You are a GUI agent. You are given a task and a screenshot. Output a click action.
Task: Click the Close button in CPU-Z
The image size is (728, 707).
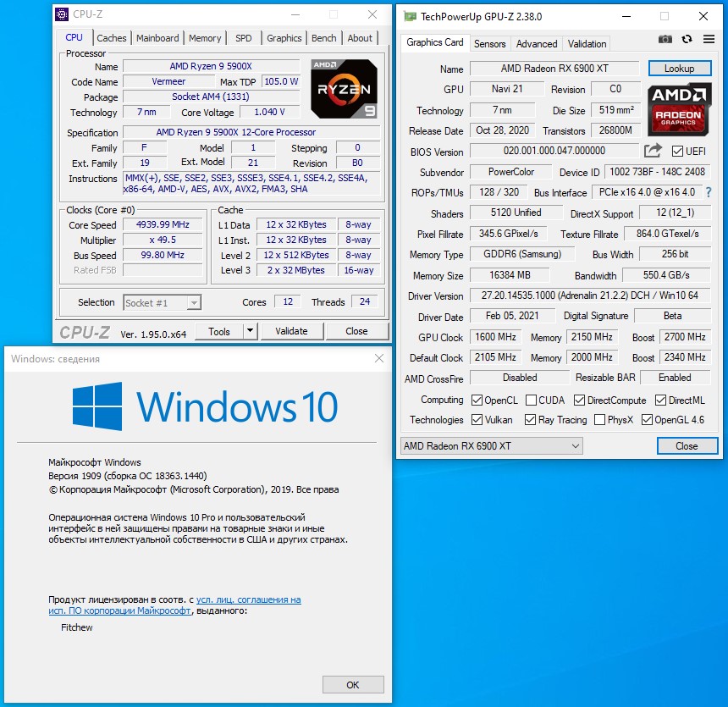tap(356, 331)
